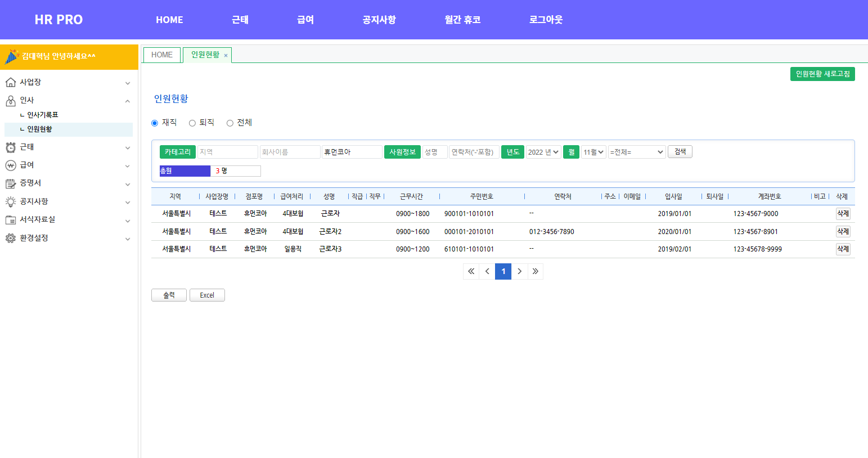The height and width of the screenshot is (458, 868).
Task: Expand the 사업장 menu chevron
Action: (x=128, y=83)
